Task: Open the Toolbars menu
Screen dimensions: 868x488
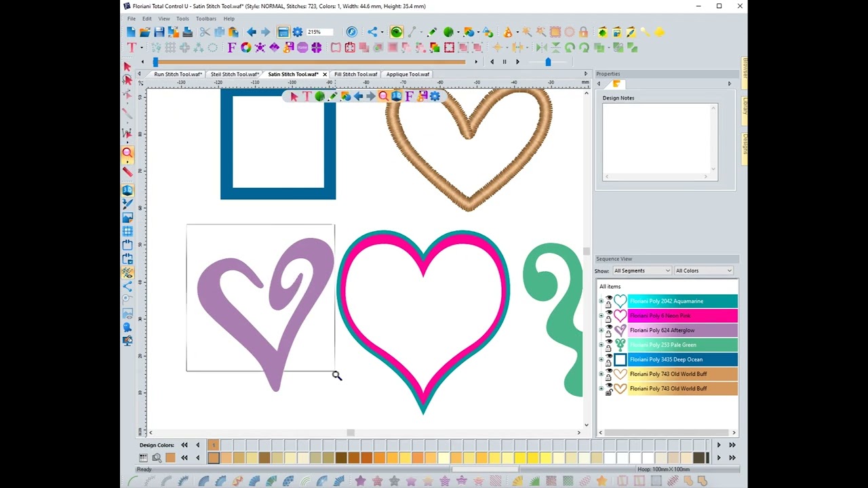Action: click(206, 18)
